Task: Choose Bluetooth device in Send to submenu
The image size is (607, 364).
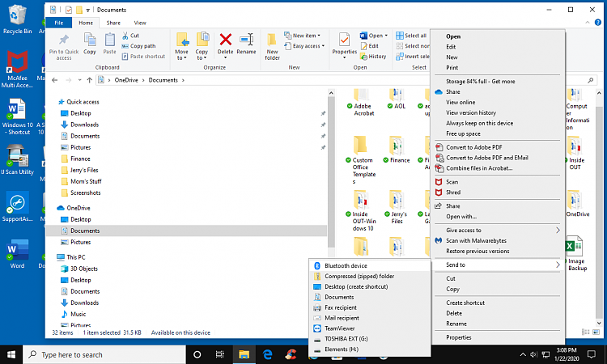Action: (346, 265)
